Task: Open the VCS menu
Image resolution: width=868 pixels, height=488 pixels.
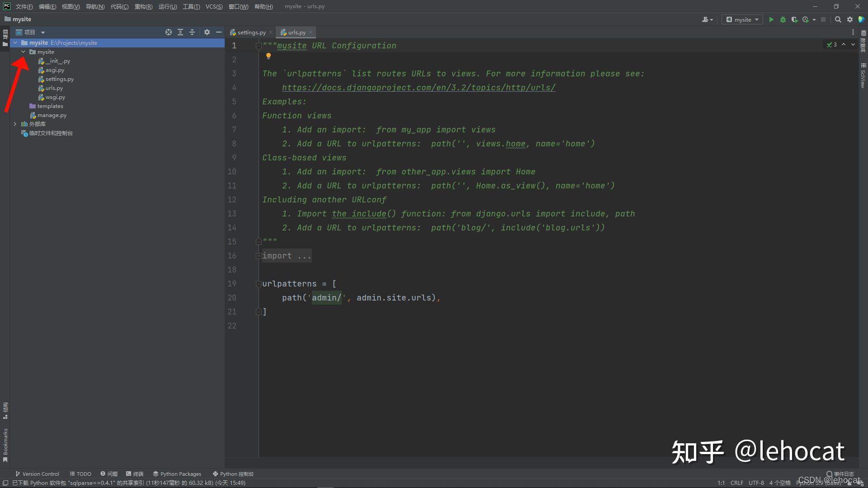Action: pyautogui.click(x=214, y=6)
